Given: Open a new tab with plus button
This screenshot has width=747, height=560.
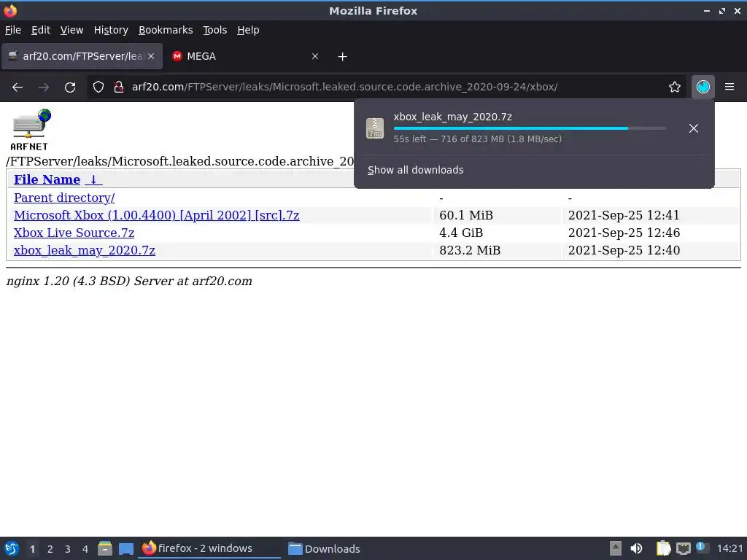Looking at the screenshot, I should point(343,57).
